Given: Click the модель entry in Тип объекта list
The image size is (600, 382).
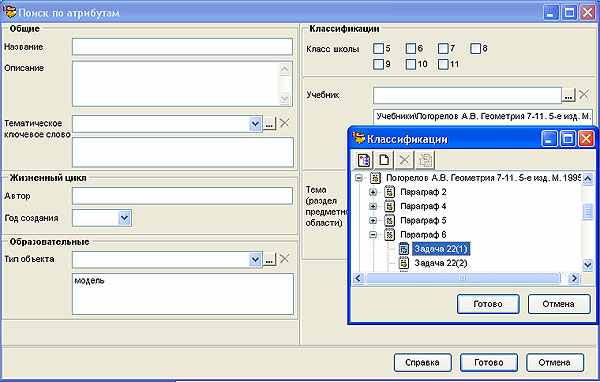Looking at the screenshot, I should [x=89, y=281].
